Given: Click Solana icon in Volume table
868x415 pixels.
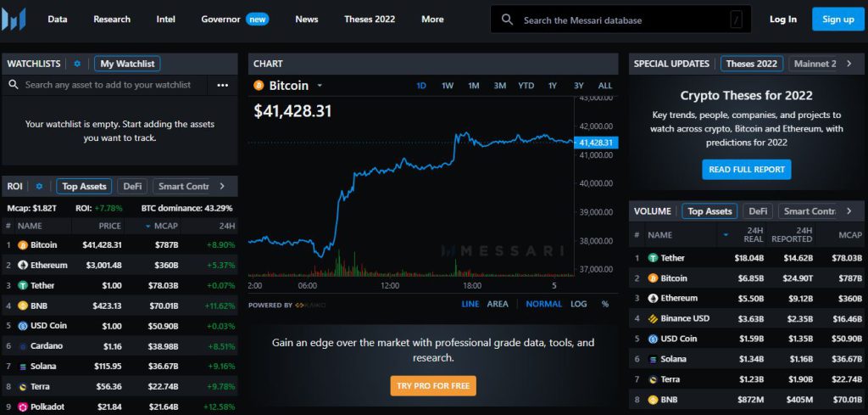Looking at the screenshot, I should click(654, 359).
